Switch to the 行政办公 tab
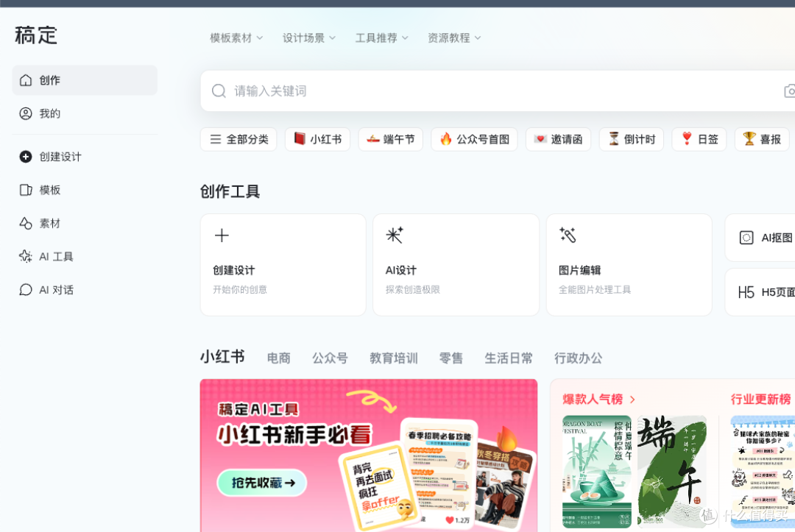The height and width of the screenshot is (532, 795). [x=578, y=358]
